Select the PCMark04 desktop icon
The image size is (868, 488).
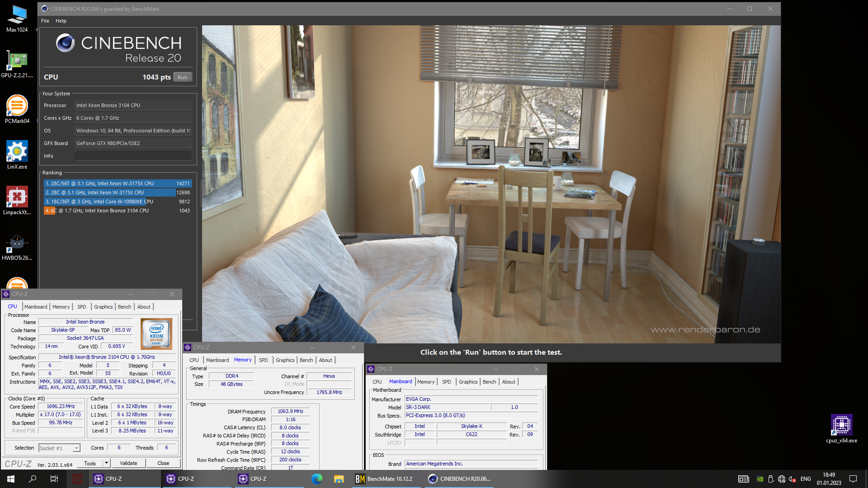[x=17, y=110]
